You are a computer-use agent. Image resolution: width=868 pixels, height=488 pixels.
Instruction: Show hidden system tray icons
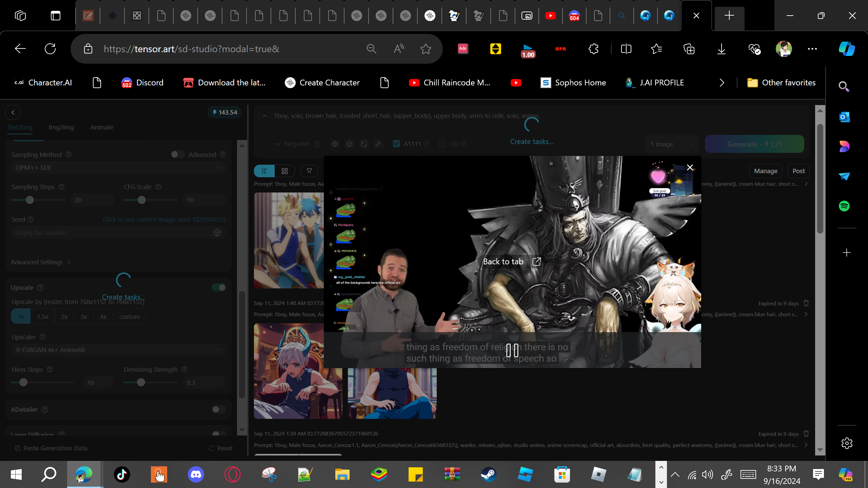pyautogui.click(x=675, y=474)
